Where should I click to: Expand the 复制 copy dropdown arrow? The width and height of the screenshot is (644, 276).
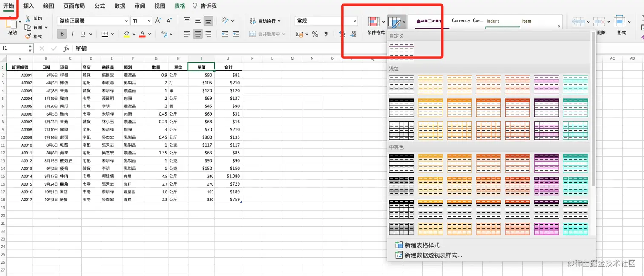[46, 28]
